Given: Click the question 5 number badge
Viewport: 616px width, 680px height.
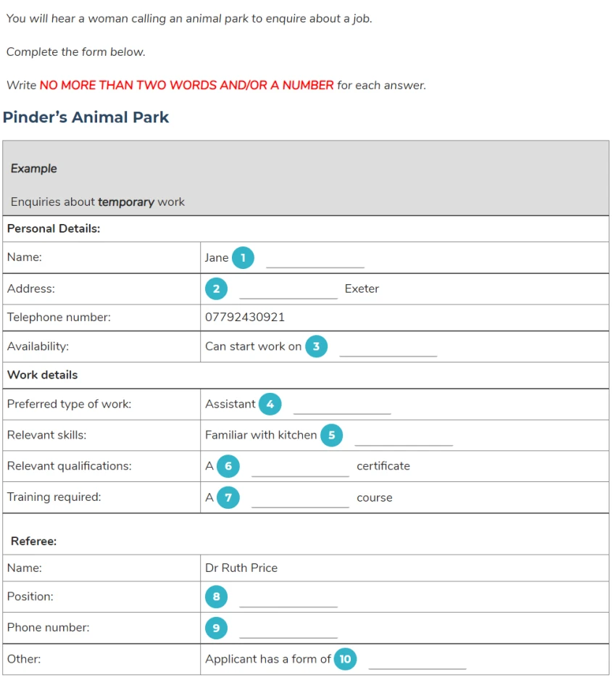Looking at the screenshot, I should 332,436.
